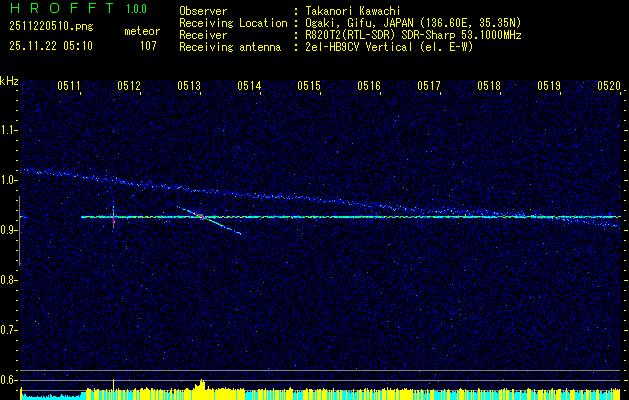Select the 0513 time marker

click(189, 87)
